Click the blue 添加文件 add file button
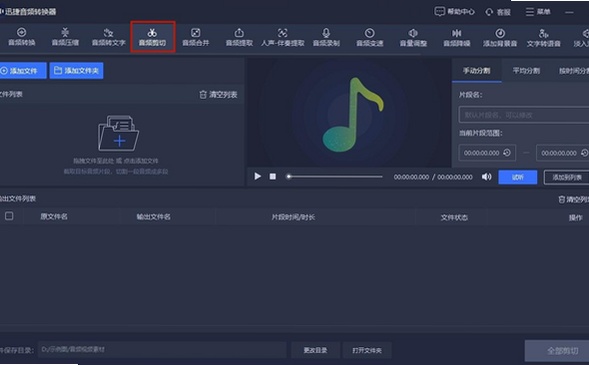This screenshot has height=365, width=589. pos(23,71)
